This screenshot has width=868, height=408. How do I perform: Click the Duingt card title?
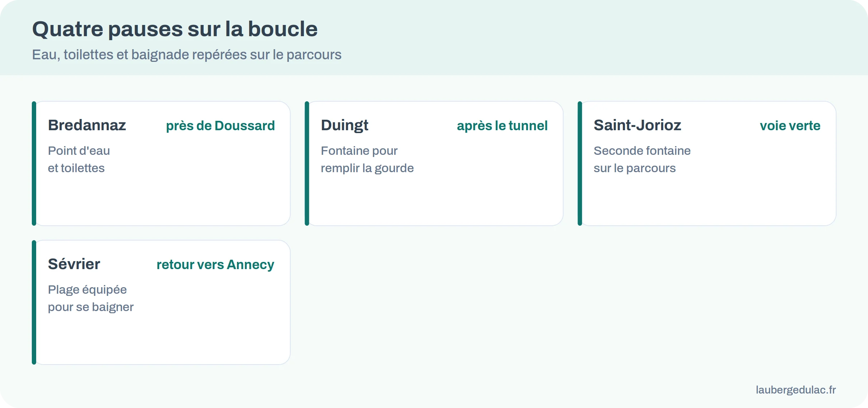tap(344, 126)
